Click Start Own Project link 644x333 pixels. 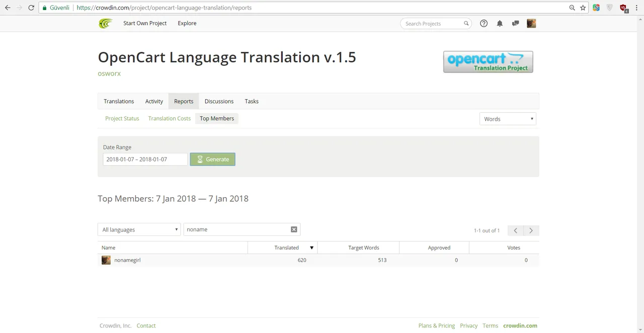[x=145, y=23]
